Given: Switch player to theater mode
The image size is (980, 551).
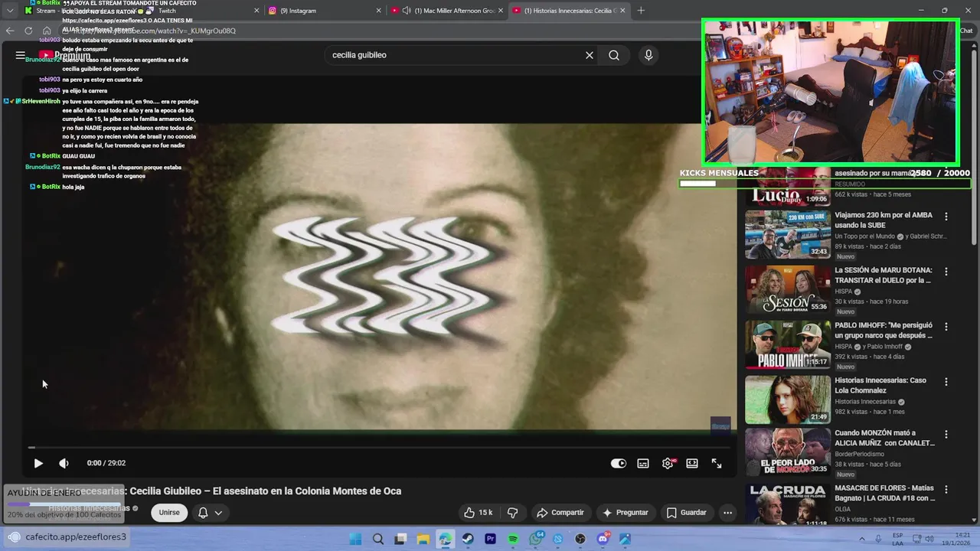Looking at the screenshot, I should [692, 463].
